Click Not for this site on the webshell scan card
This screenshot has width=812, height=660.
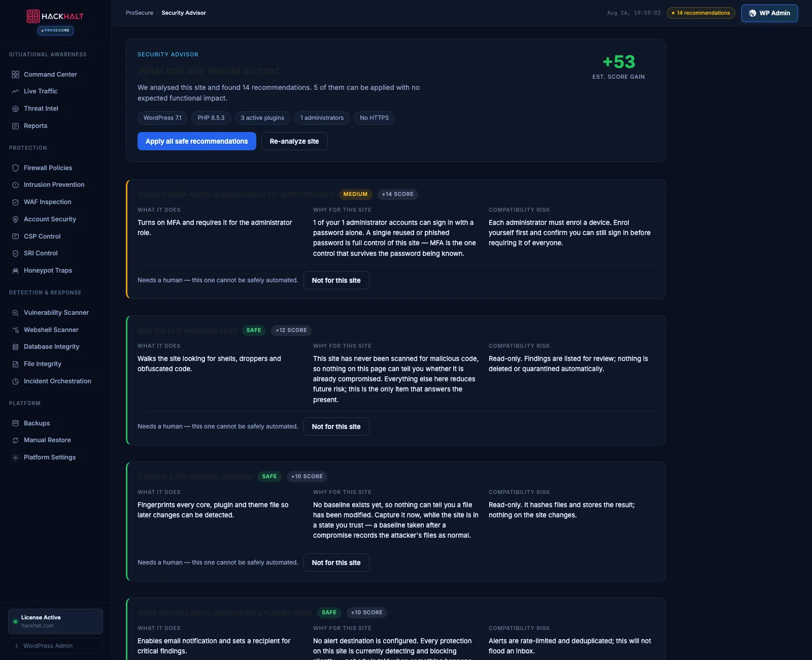coord(336,426)
